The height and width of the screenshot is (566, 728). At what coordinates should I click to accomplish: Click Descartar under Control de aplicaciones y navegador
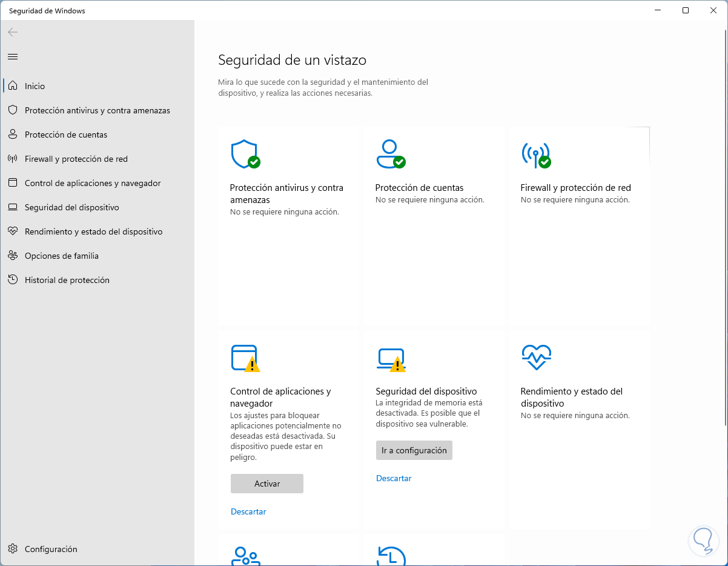(248, 511)
